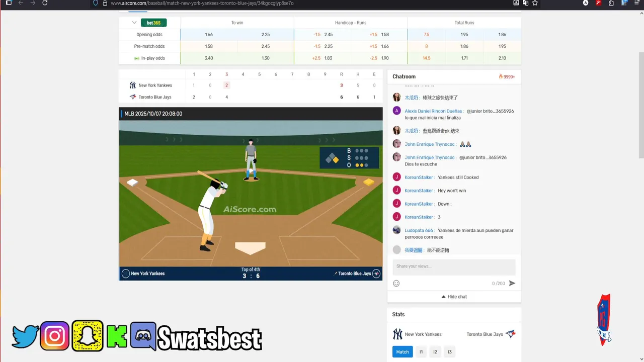
Task: Open the emoji picker smiley in chat
Action: pyautogui.click(x=396, y=284)
